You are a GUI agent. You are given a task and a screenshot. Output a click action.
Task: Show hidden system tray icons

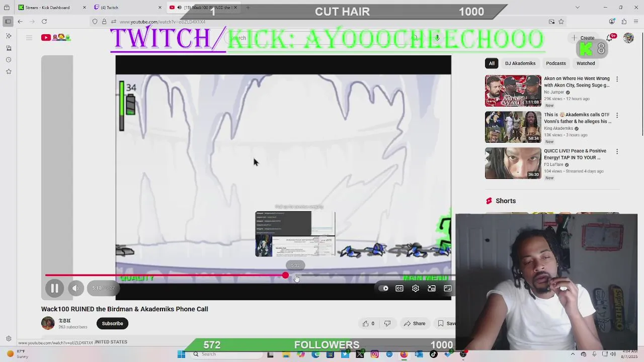[573, 354]
